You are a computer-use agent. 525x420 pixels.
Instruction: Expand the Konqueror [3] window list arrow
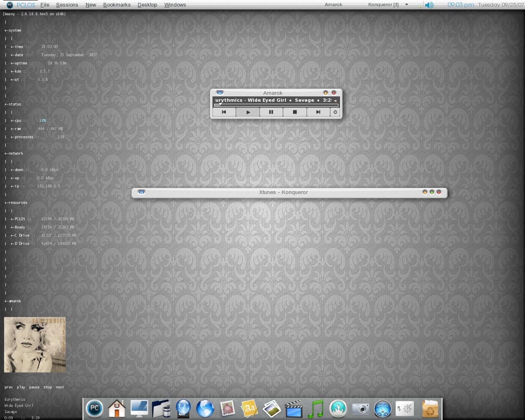point(406,5)
